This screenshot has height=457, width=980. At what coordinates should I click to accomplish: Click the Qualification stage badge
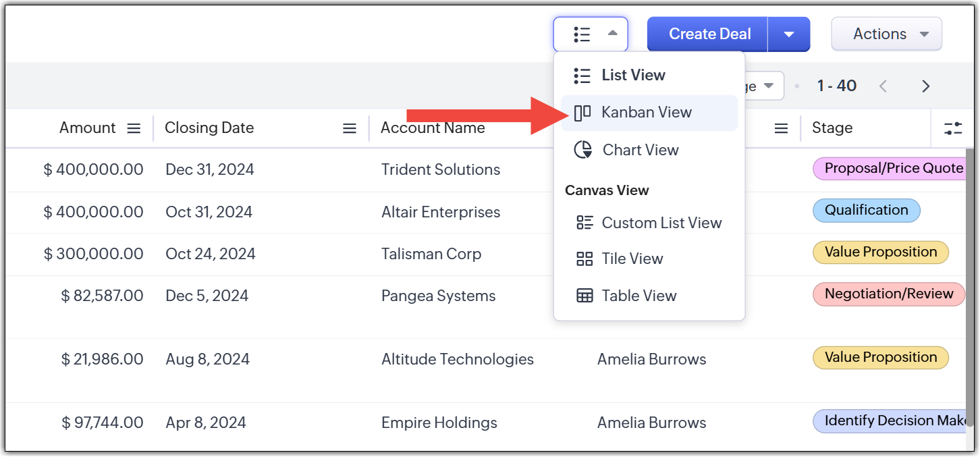866,211
